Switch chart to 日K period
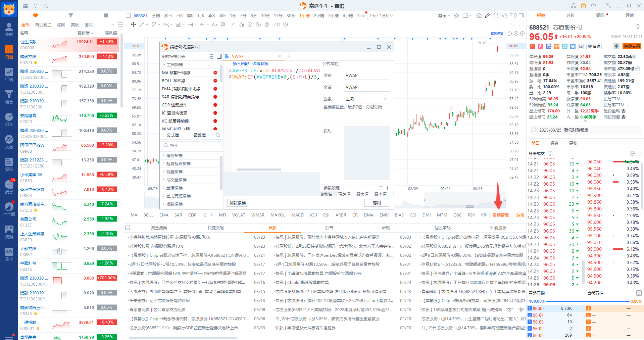Screen dimensions: 644x340 point(180,15)
